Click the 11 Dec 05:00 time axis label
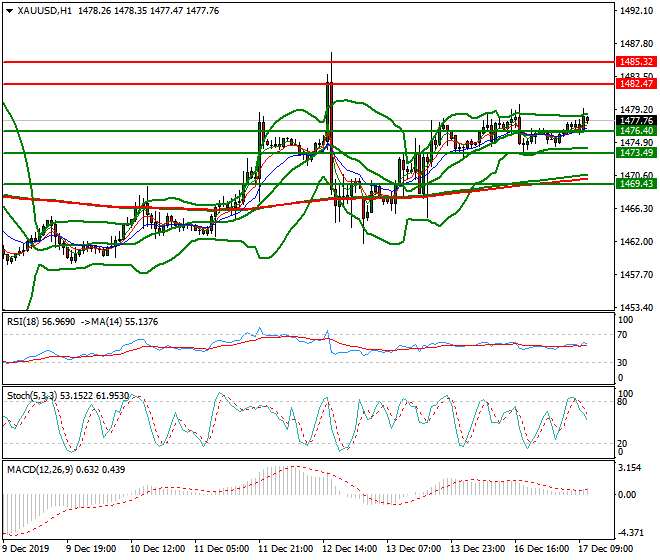Image resolution: width=660 pixels, height=560 pixels. (x=221, y=549)
